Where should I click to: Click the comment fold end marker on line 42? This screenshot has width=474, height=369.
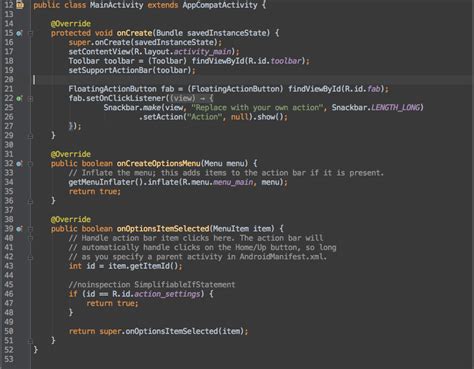pyautogui.click(x=30, y=257)
